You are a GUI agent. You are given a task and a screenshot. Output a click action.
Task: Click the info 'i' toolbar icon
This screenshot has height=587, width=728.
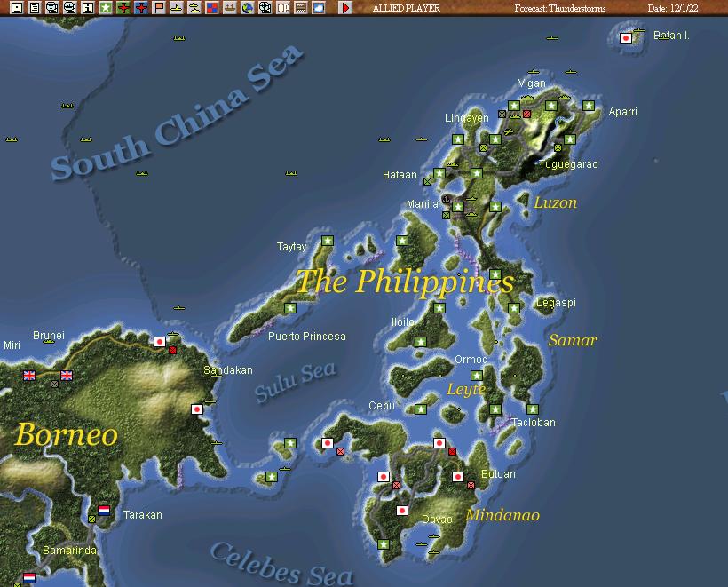pos(88,7)
